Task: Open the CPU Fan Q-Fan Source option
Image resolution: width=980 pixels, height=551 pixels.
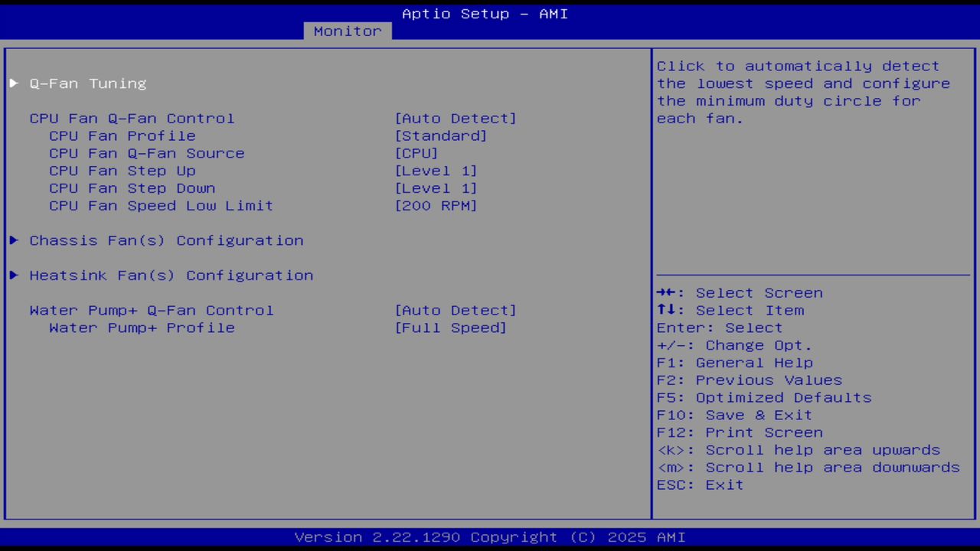Action: [x=416, y=153]
